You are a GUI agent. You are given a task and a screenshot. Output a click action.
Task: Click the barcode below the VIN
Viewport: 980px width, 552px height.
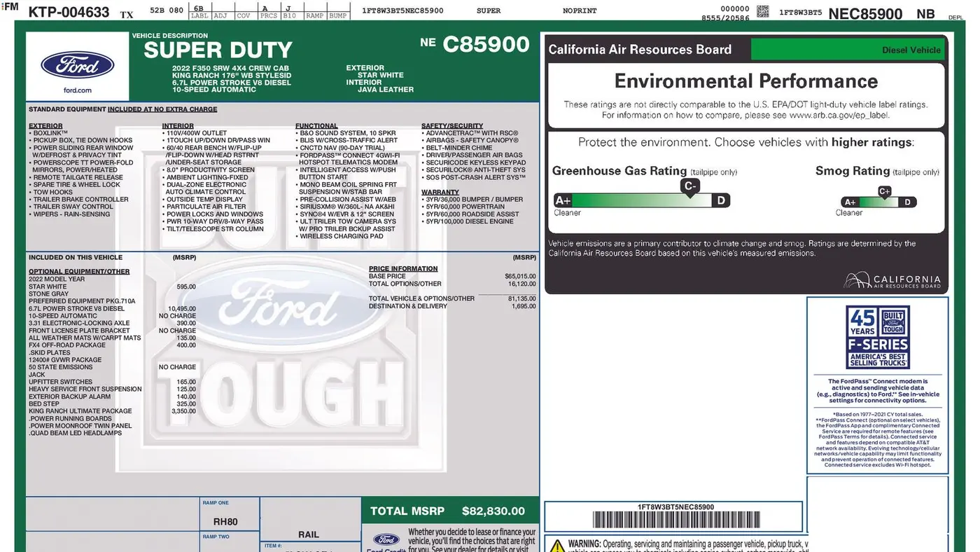tap(676, 520)
